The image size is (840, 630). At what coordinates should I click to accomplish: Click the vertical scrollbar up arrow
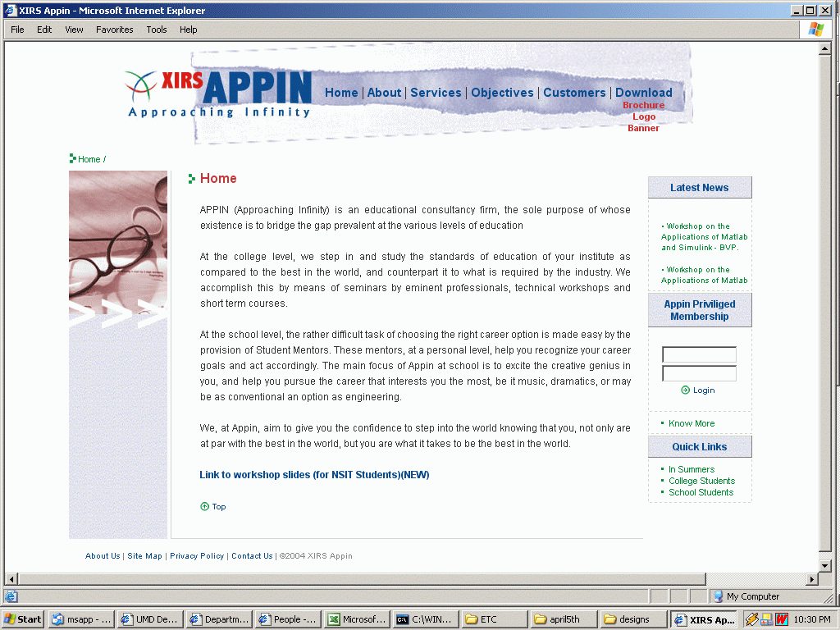click(x=825, y=48)
